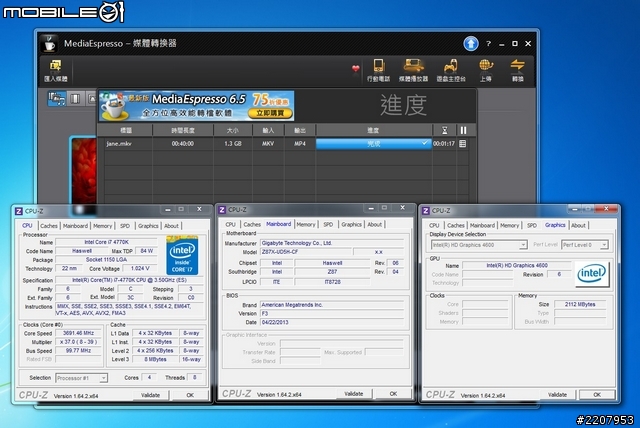Click the 1.3 GB size cell
This screenshot has height=428, width=640.
tap(233, 144)
